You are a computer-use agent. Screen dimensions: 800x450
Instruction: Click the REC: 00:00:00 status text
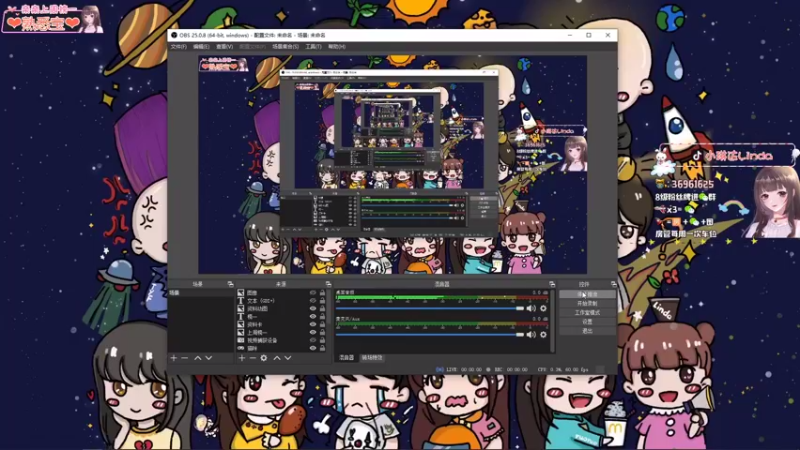[511, 369]
